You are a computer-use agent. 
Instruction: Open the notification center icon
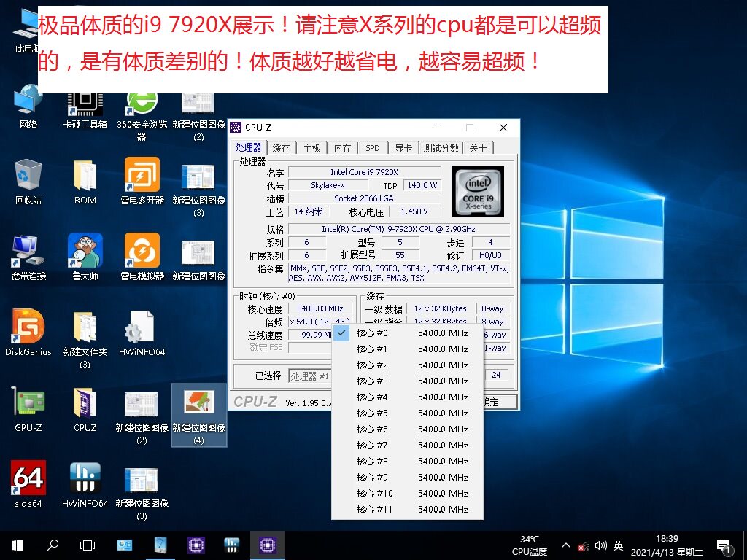tap(724, 546)
